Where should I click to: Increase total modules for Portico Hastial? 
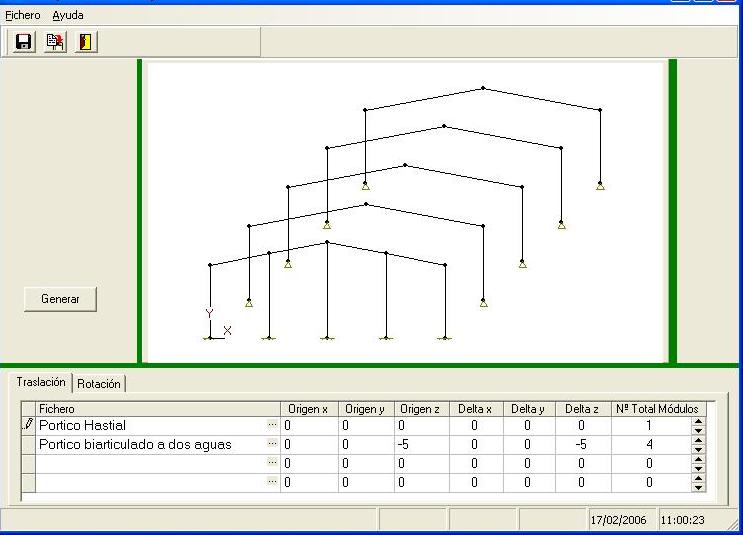click(698, 421)
